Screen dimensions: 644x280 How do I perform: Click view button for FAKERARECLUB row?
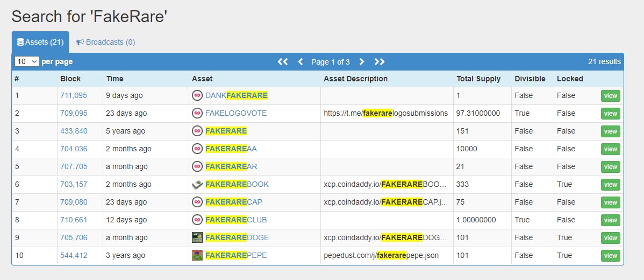pos(610,220)
